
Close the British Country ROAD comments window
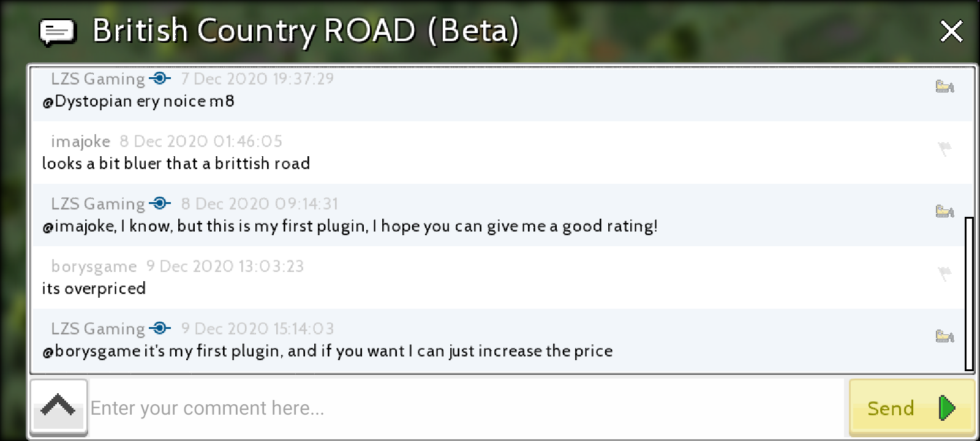point(951,31)
